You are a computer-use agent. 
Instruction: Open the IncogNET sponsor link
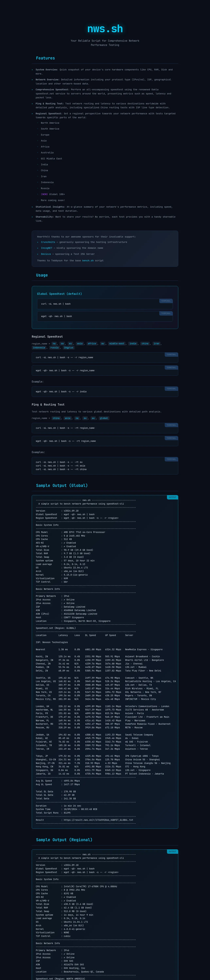point(46,248)
